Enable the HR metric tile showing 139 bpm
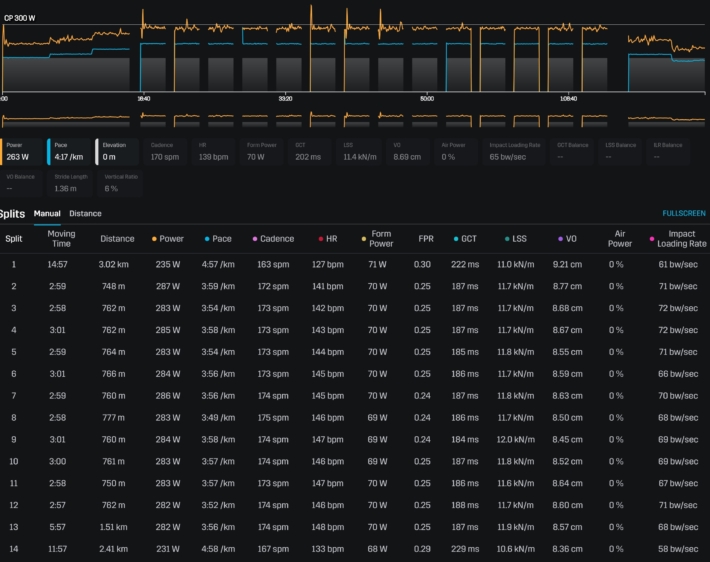Image resolution: width=710 pixels, height=562 pixels. click(215, 151)
